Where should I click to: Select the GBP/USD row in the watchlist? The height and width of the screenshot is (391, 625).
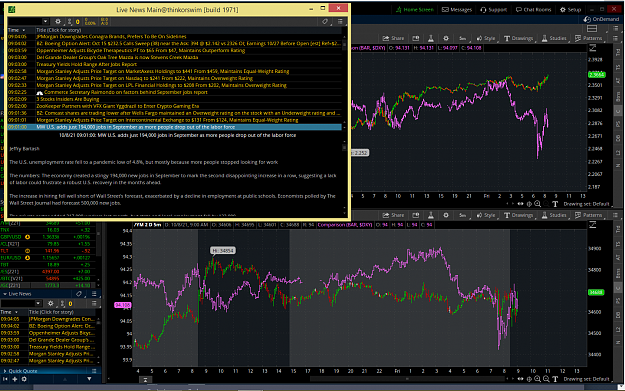click(48, 237)
